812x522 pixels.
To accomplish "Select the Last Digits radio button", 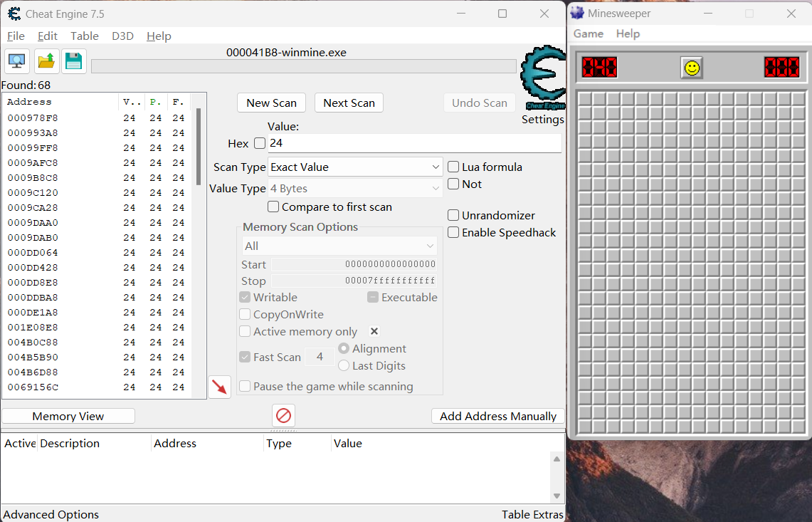I will click(344, 365).
